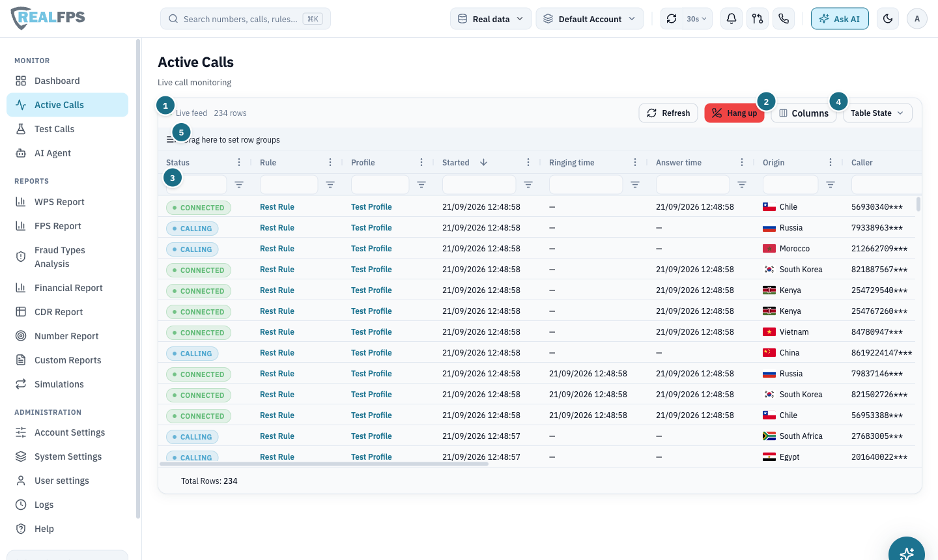
Task: Click the table vertical scrollbar
Action: click(918, 204)
